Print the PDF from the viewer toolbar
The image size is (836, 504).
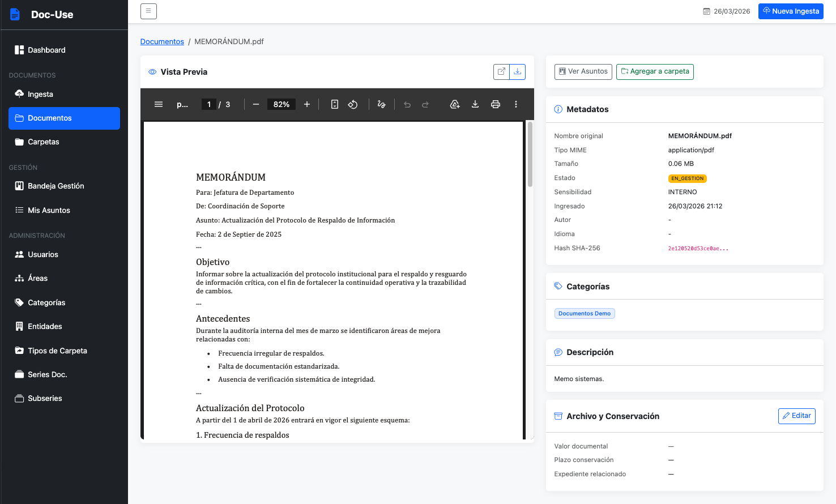point(496,104)
